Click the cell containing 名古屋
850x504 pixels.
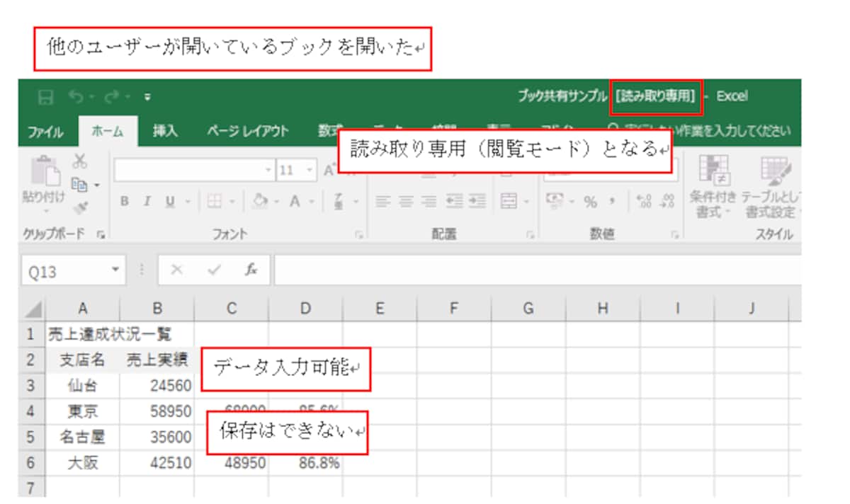(x=82, y=437)
